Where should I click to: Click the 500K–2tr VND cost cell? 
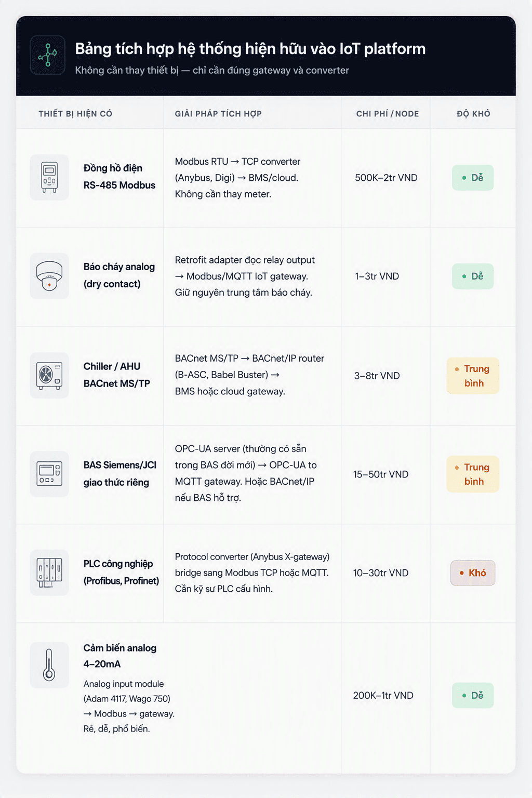386,178
